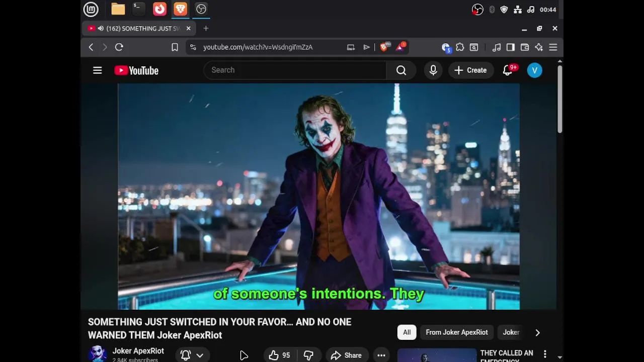The width and height of the screenshot is (644, 362).
Task: Open the Linux Mint start menu
Action: [x=91, y=9]
